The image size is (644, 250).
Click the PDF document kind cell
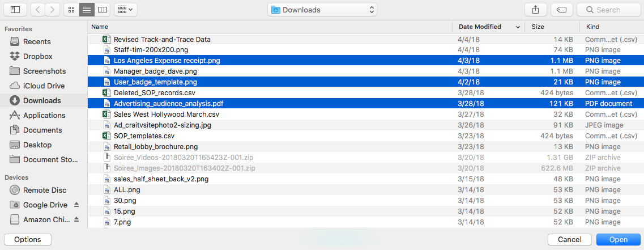point(609,104)
